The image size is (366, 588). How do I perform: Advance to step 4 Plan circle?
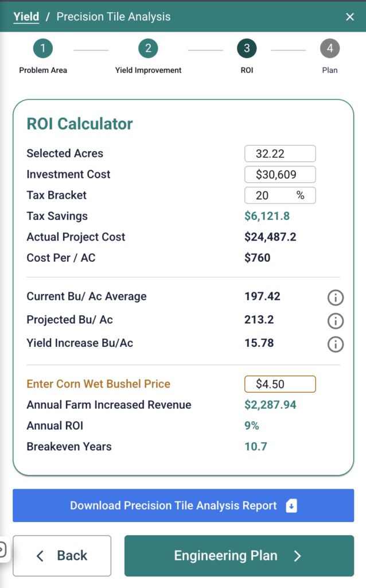pyautogui.click(x=330, y=48)
